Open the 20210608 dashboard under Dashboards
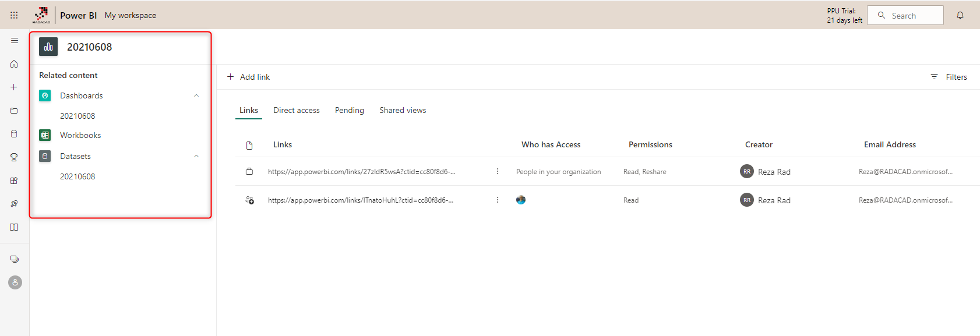Image resolution: width=980 pixels, height=336 pixels. [77, 116]
